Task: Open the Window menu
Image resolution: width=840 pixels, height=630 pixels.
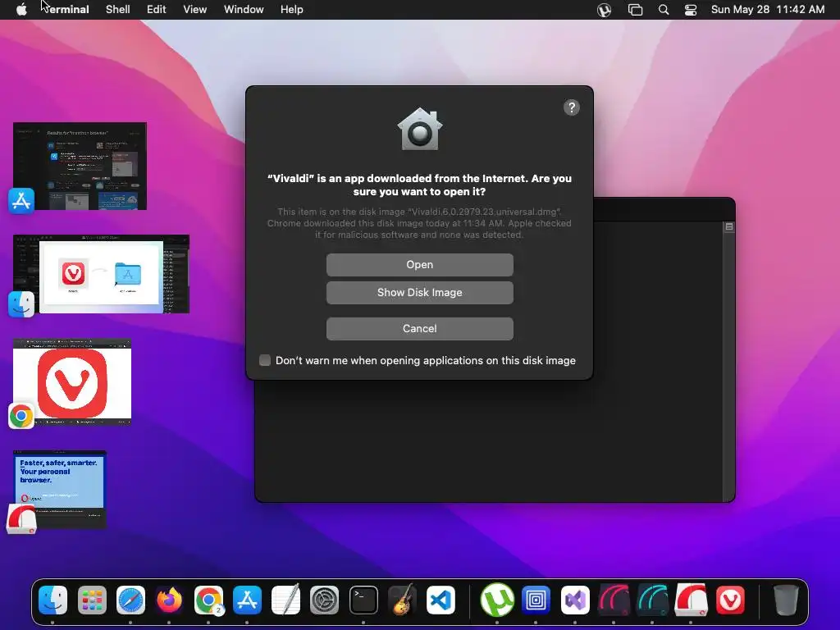Action: point(244,10)
